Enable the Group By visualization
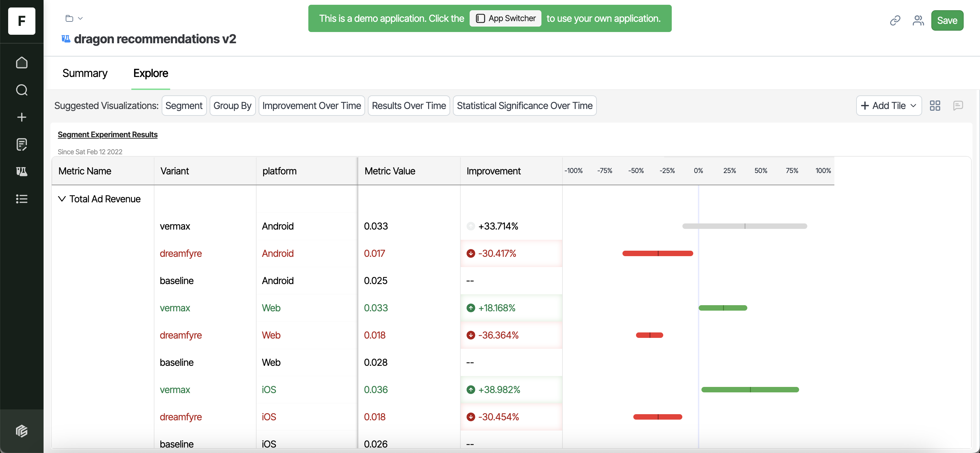 (232, 106)
